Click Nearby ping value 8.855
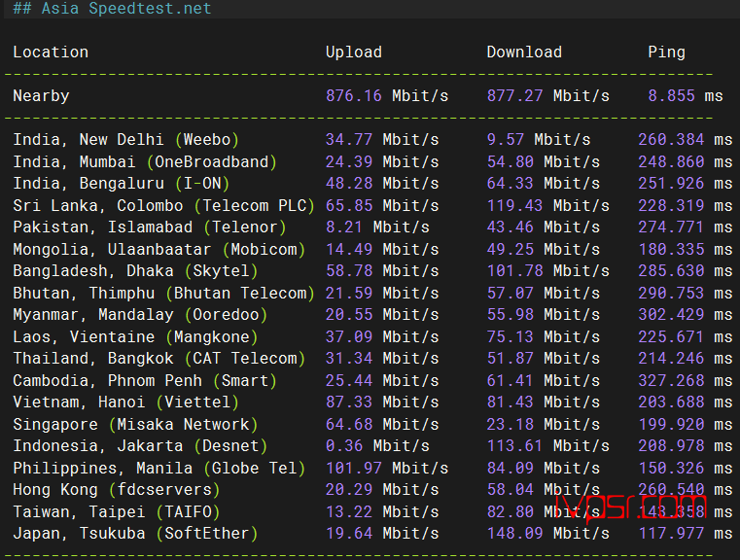Screen dimensions: 740x560 pos(671,96)
